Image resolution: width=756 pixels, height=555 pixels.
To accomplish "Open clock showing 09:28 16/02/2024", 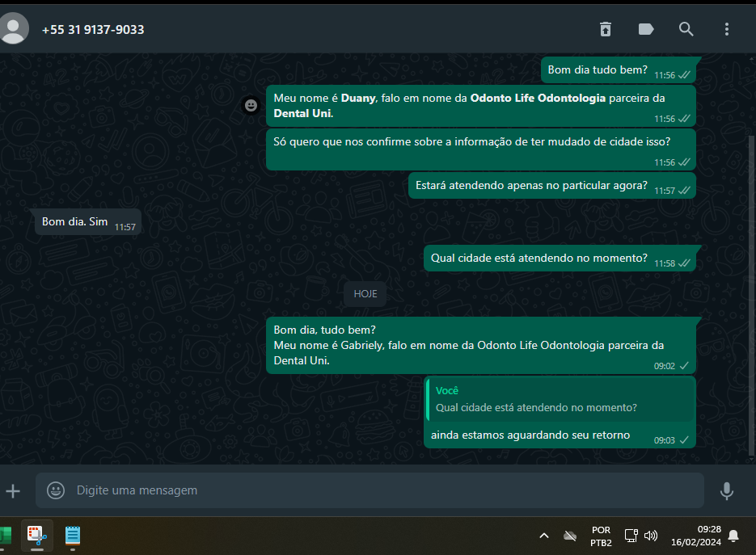I will click(x=695, y=536).
